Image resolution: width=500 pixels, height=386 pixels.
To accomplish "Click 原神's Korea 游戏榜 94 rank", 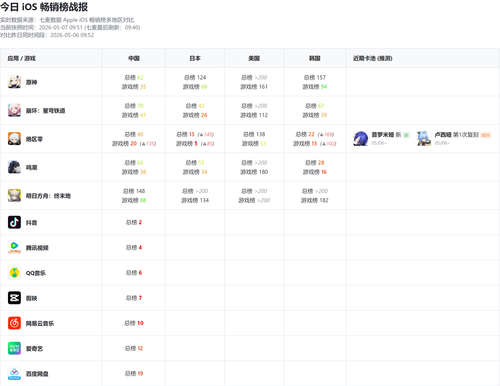I will (315, 87).
